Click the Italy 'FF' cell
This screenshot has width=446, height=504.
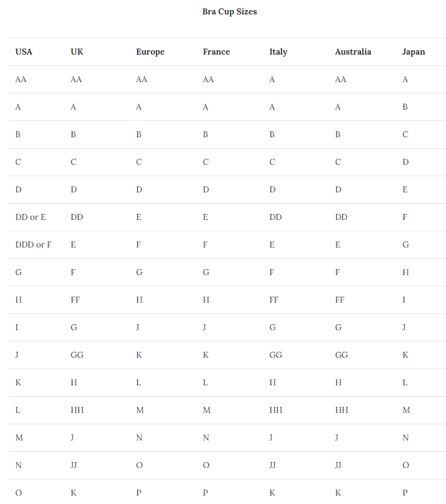click(x=274, y=300)
